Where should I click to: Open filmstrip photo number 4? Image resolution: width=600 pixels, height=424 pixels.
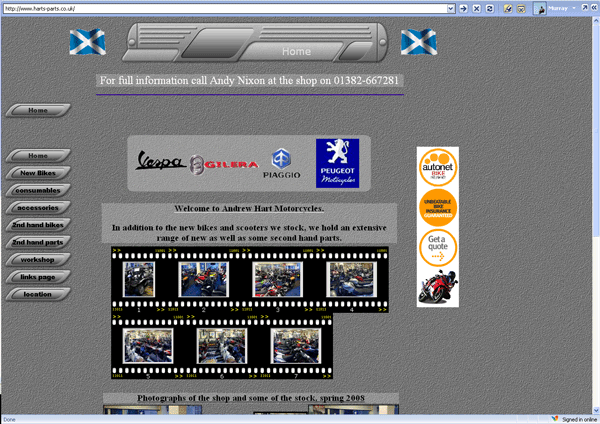pyautogui.click(x=351, y=279)
